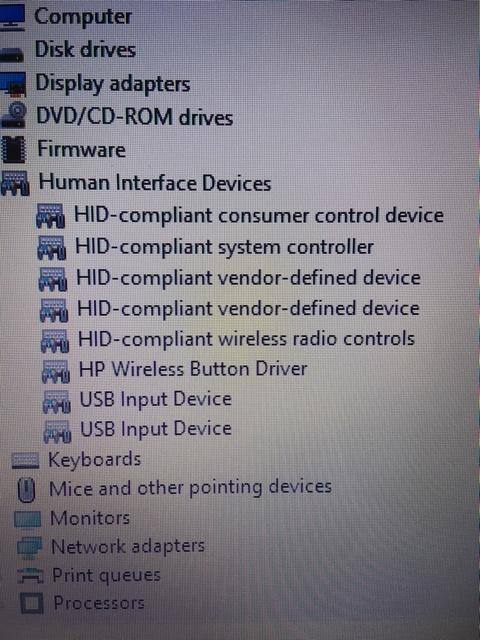The width and height of the screenshot is (480, 640).
Task: Click the Print queues printer icon
Action: pyautogui.click(x=31, y=576)
